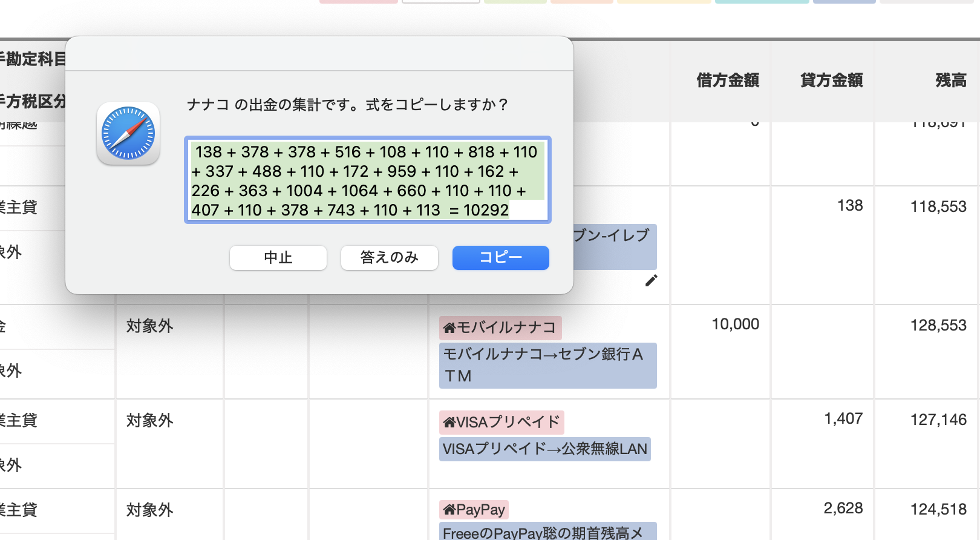Click the home icon on VISAプリペイド tag
This screenshot has width=980, height=540.
coord(449,423)
